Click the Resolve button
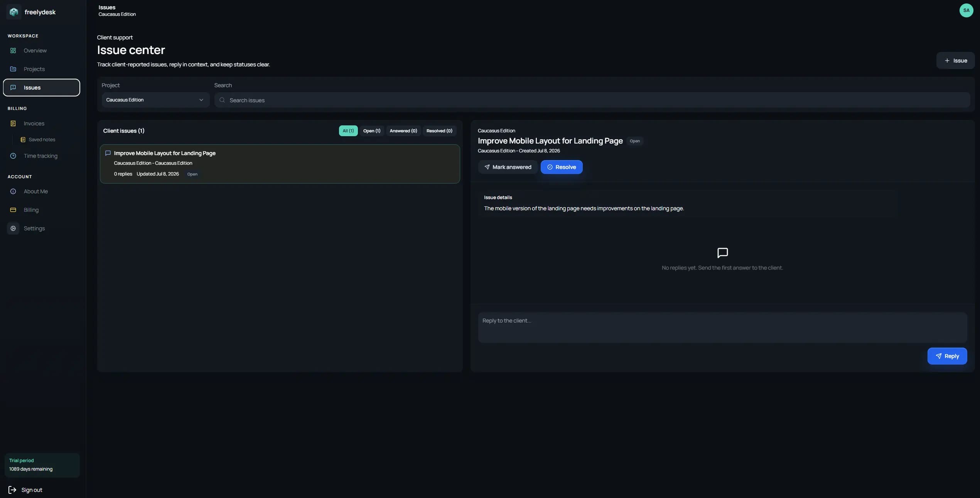980x498 pixels. 561,167
